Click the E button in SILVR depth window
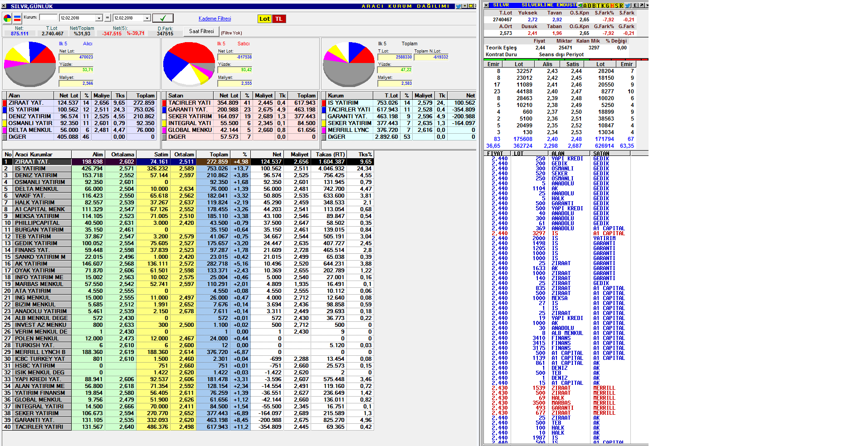 634,5
